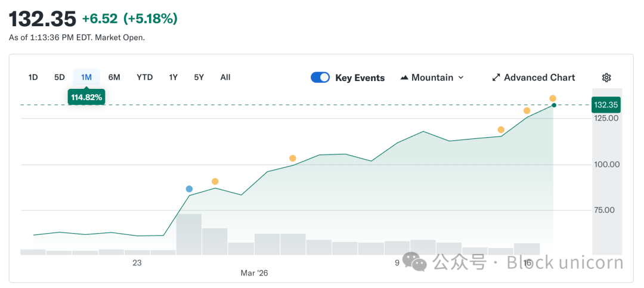Choose the 5Y time range
Image resolution: width=644 pixels, height=288 pixels.
pos(199,77)
